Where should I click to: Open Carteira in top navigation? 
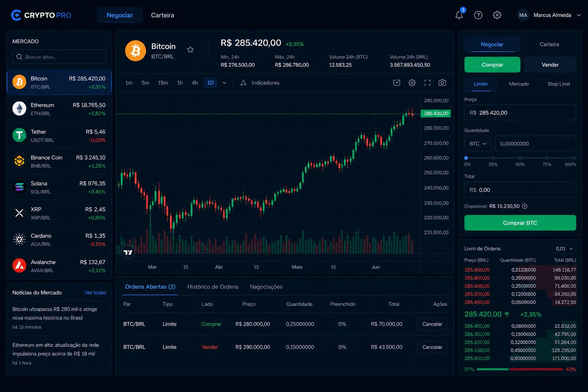point(162,15)
